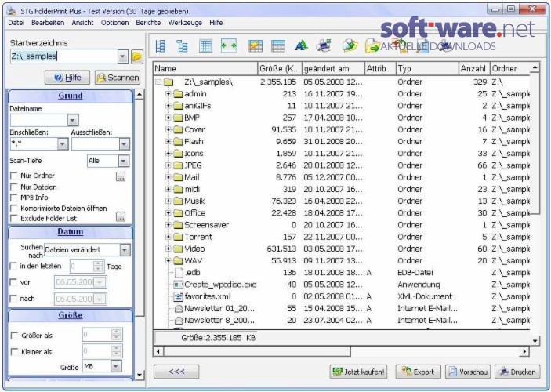Click the Hilfe button under Startverzeichnis
Screen dimensions: 551x392
pyautogui.click(x=67, y=78)
